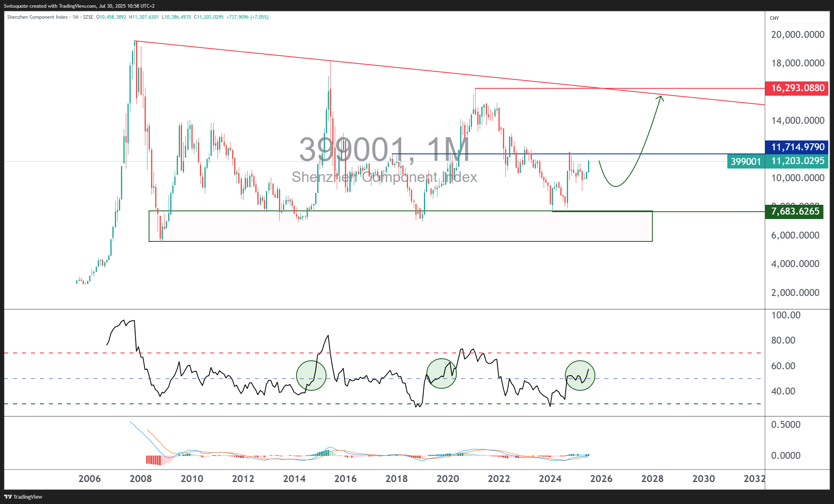
Task: Click the 399001 ticker tag on price axis
Action: [x=746, y=161]
